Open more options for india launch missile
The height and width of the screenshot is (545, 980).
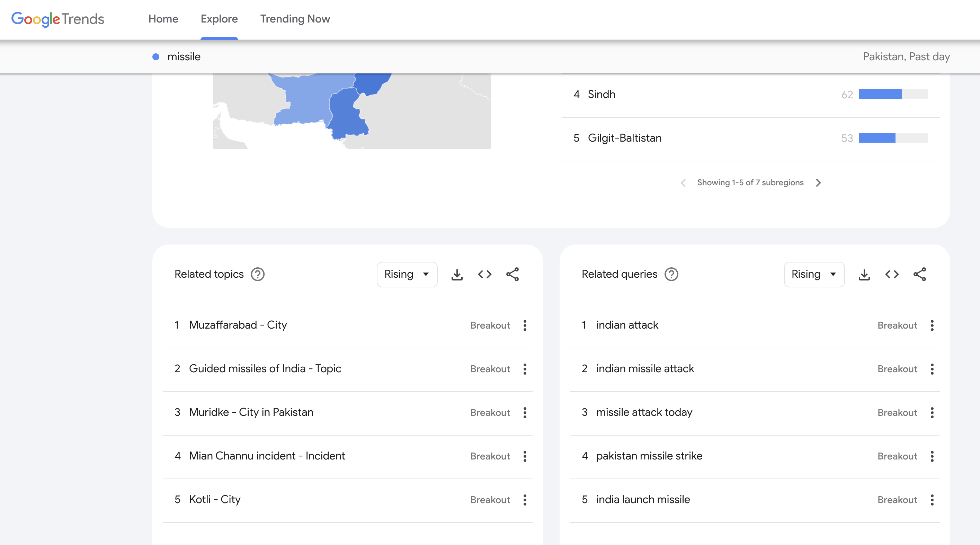click(x=932, y=500)
